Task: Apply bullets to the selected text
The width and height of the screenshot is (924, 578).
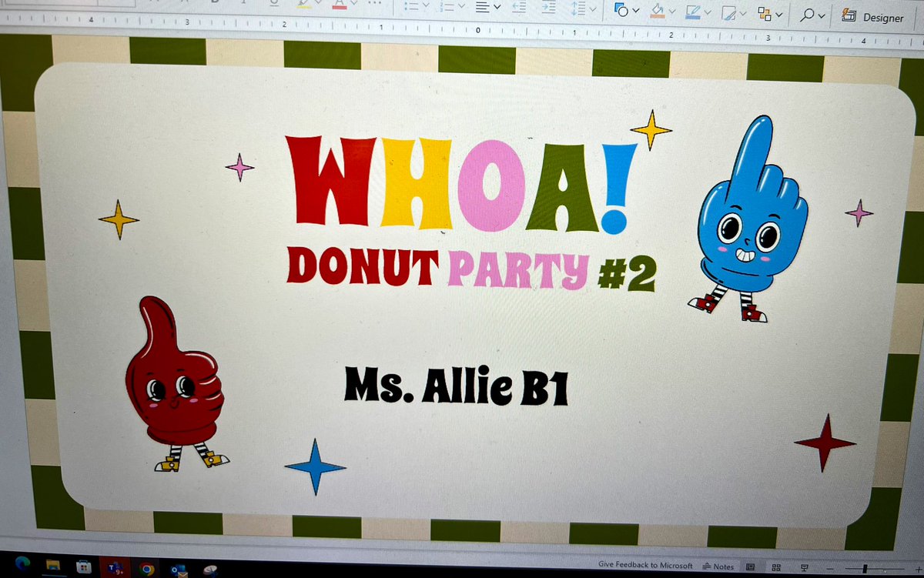Action: pos(413,5)
